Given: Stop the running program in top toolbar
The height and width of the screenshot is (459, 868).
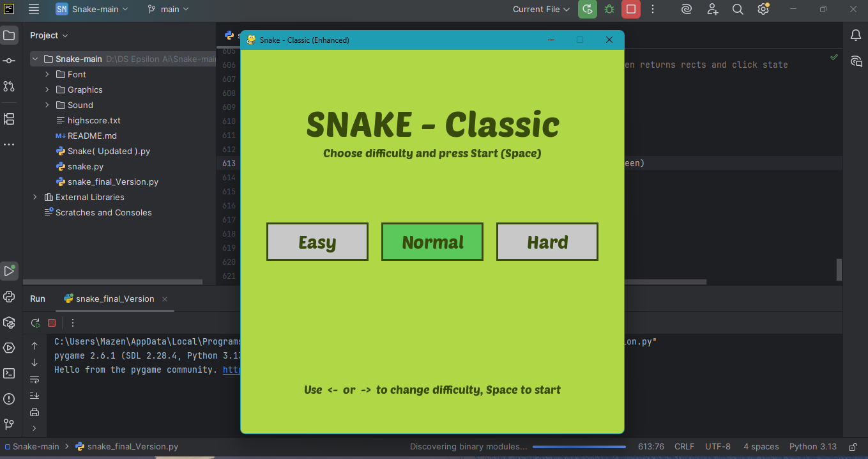Looking at the screenshot, I should (631, 9).
